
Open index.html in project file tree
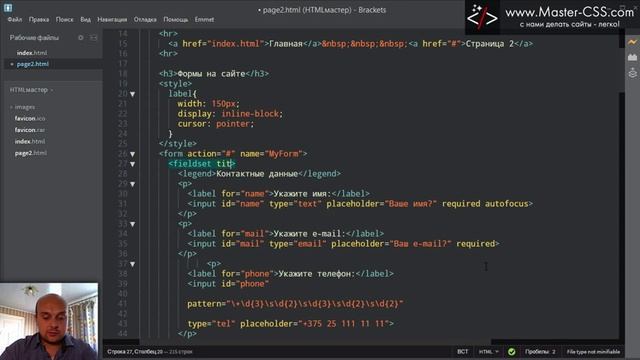(30, 141)
